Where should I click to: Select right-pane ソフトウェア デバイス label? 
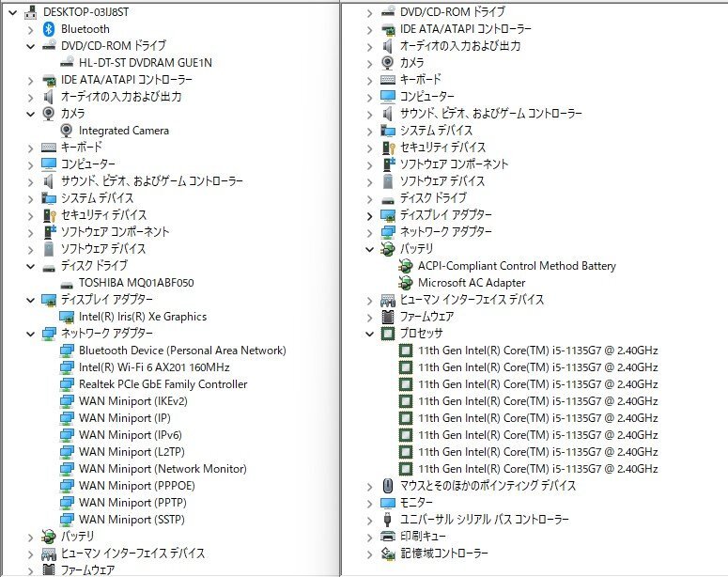(442, 181)
